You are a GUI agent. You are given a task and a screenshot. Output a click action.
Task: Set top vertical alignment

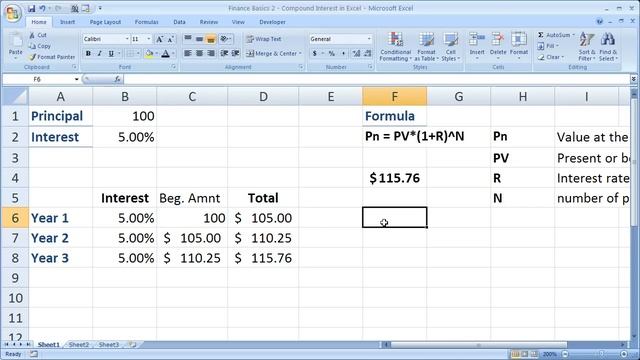point(188,39)
